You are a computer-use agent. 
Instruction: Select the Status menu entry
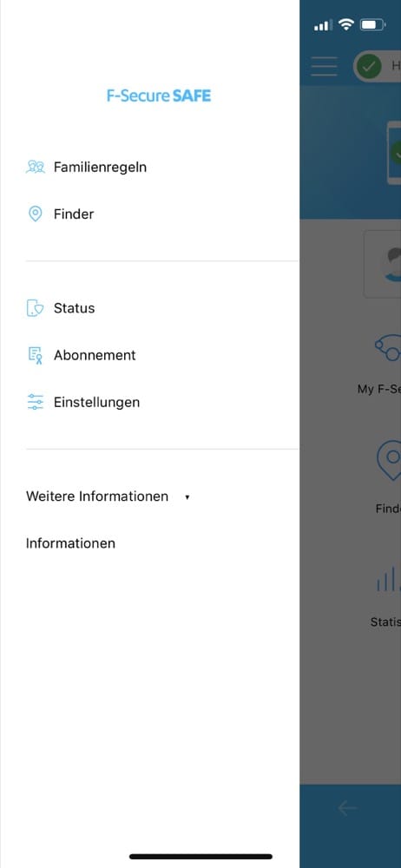click(75, 308)
